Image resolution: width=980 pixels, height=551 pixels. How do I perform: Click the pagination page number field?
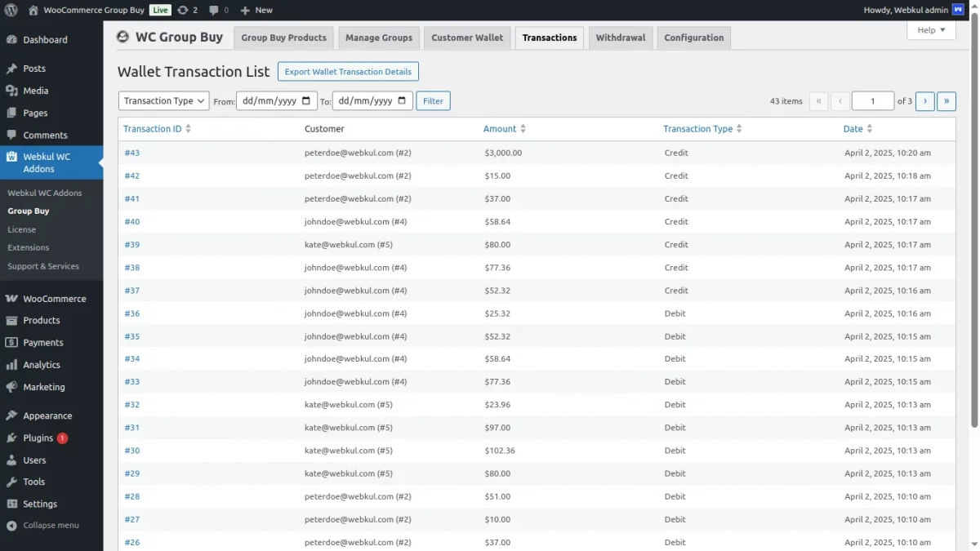872,100
